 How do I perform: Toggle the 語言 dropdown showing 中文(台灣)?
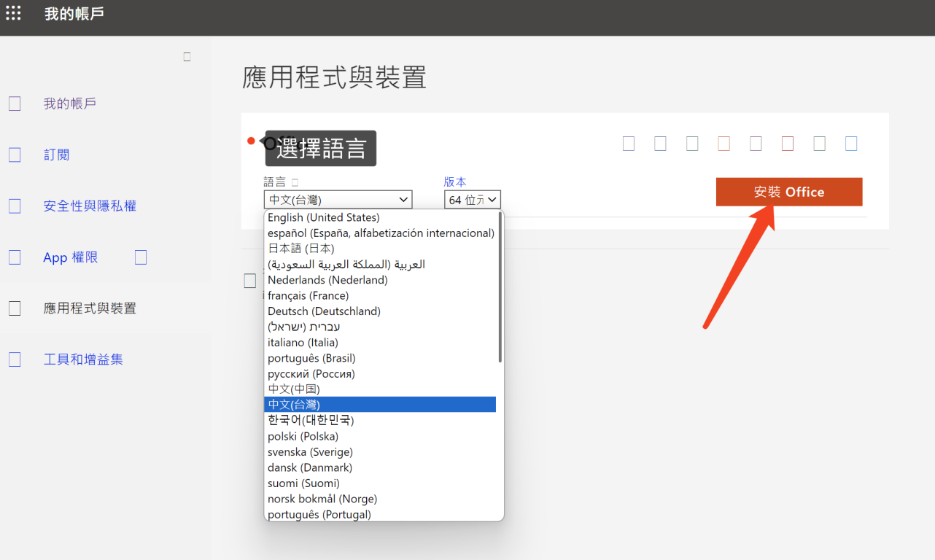[x=338, y=200]
